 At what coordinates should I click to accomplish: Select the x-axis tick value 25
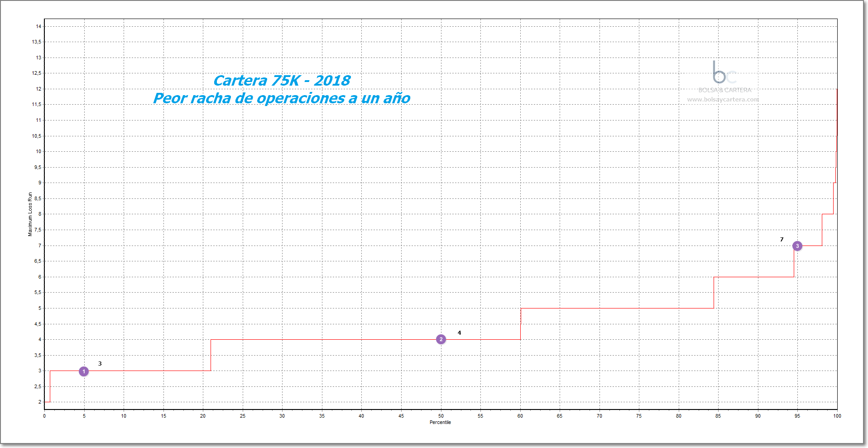pos(243,416)
